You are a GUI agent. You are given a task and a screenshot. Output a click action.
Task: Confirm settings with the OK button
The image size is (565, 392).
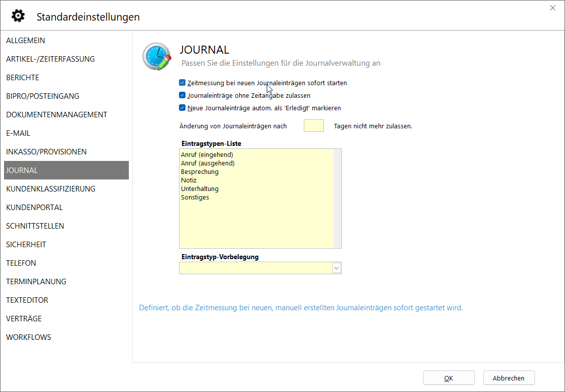click(x=448, y=378)
